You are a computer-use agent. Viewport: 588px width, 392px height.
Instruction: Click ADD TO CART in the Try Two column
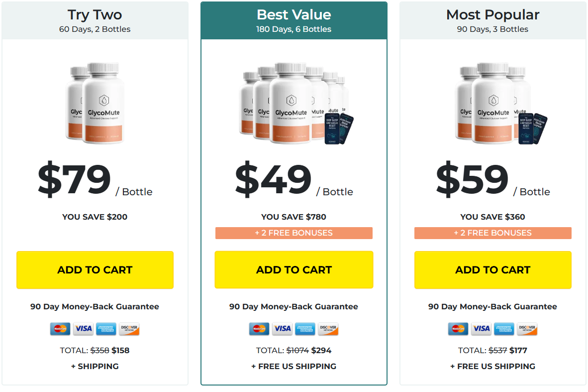point(95,269)
